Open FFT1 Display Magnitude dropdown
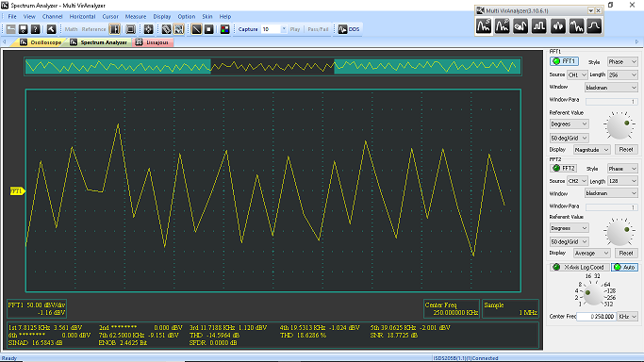Image resolution: width=644 pixels, height=362 pixels. [x=592, y=150]
